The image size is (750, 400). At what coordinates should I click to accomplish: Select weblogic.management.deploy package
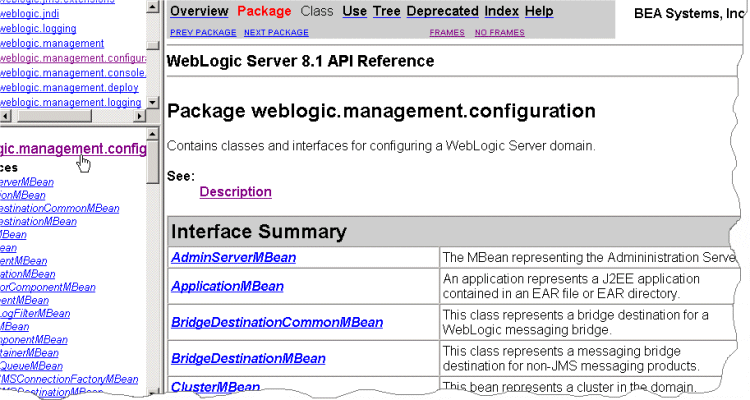[69, 88]
